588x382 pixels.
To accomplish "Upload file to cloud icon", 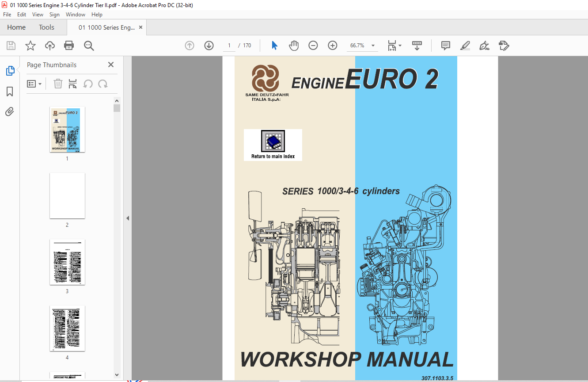I will (x=50, y=46).
